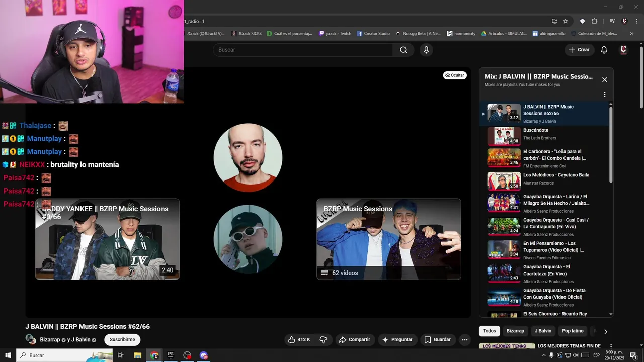Bookmark this page with star icon

pyautogui.click(x=566, y=21)
